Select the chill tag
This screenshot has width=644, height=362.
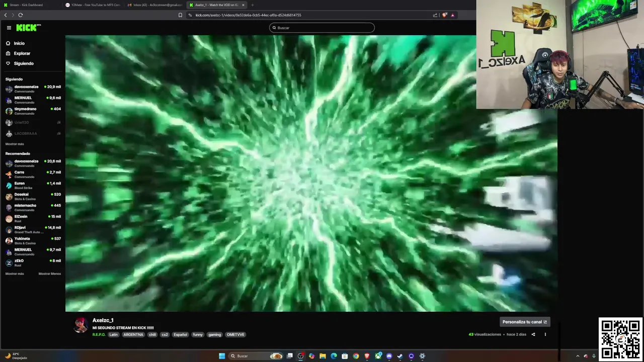[x=152, y=334]
